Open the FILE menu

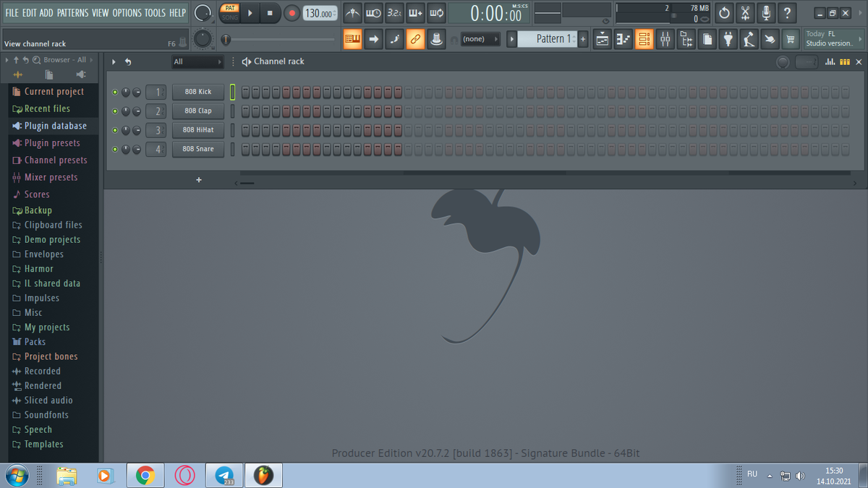12,13
